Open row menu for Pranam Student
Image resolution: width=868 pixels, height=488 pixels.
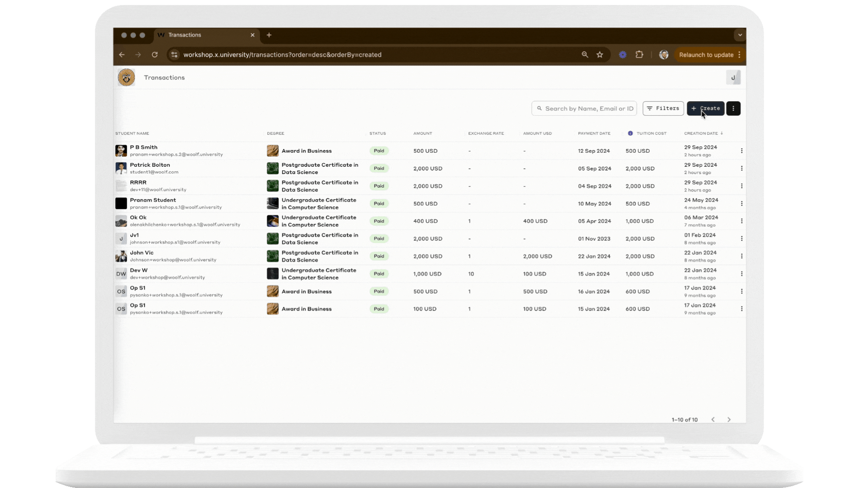(741, 204)
